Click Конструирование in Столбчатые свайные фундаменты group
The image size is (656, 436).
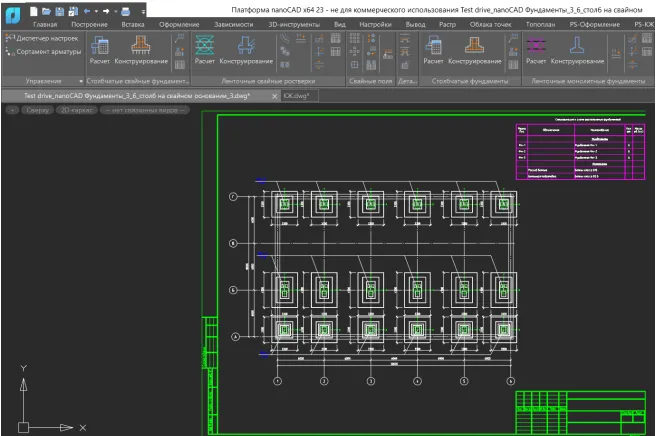(x=139, y=49)
